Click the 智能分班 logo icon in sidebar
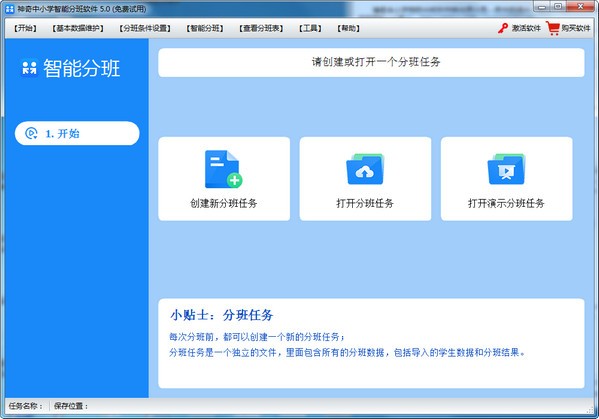 [x=29, y=68]
